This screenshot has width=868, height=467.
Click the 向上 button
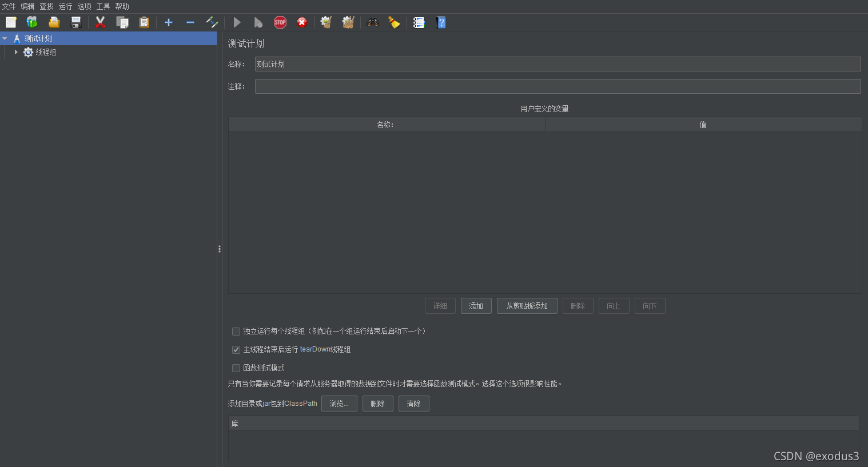click(x=614, y=306)
